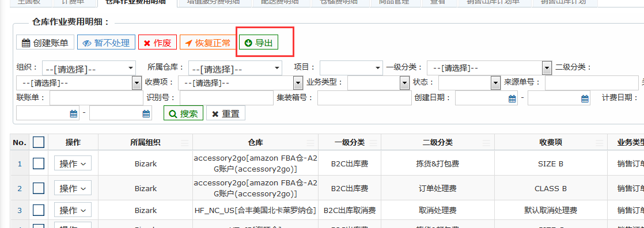Click column menu icon of 收费项 header
644x228 pixels.
(600, 143)
